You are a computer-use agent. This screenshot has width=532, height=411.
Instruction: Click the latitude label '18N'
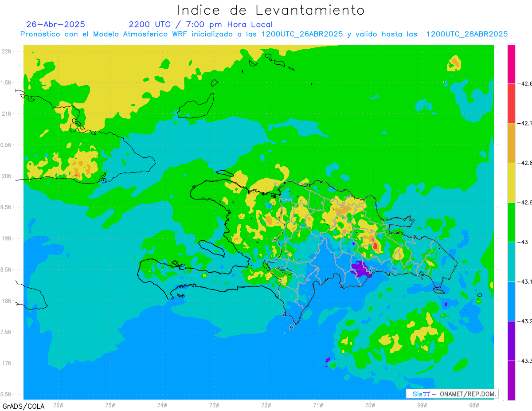pyautogui.click(x=8, y=301)
